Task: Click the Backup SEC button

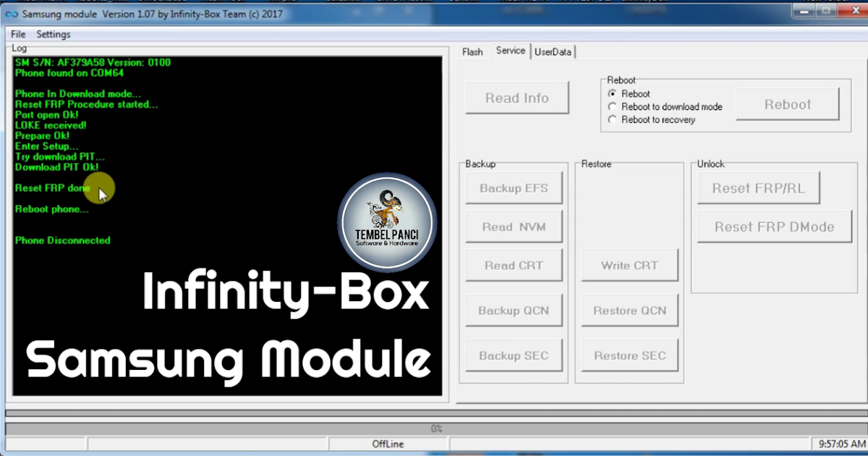Action: [514, 355]
